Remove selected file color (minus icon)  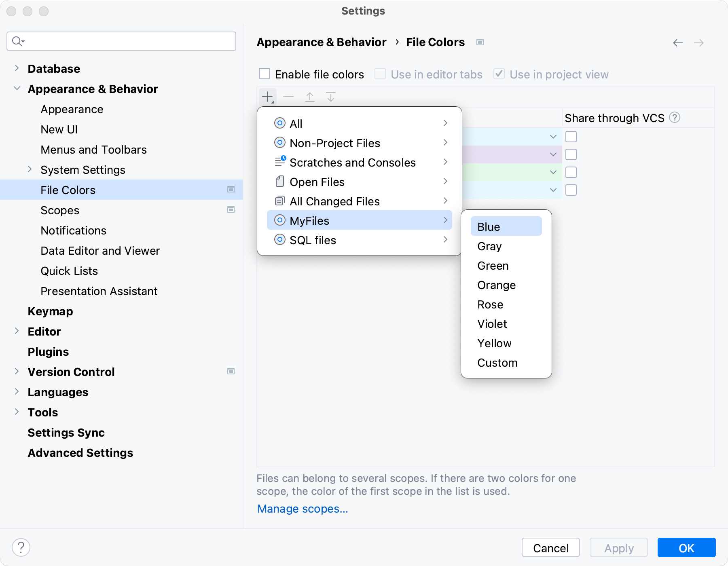[x=288, y=97]
